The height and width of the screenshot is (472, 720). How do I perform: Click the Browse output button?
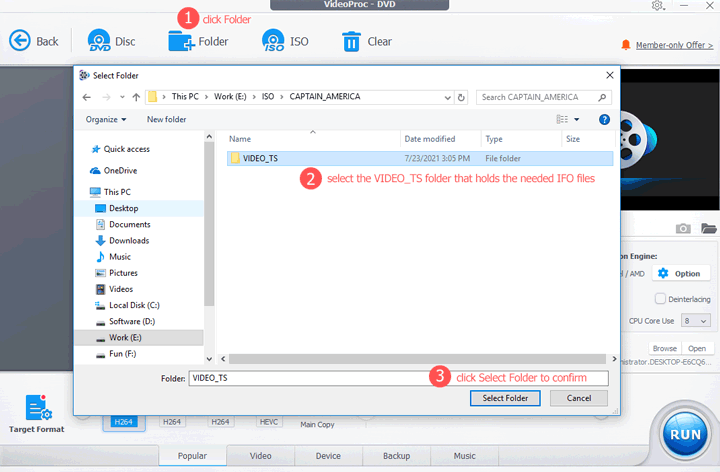coord(664,348)
